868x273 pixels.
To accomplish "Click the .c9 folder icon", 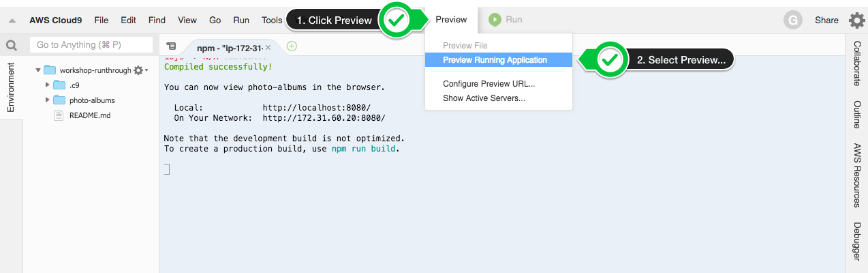I will click(59, 85).
